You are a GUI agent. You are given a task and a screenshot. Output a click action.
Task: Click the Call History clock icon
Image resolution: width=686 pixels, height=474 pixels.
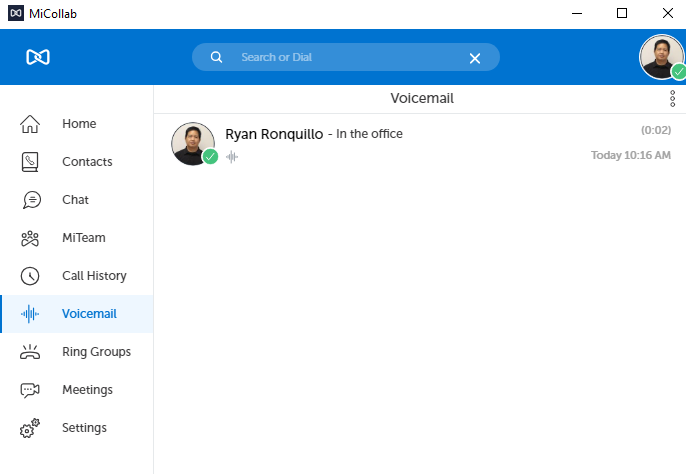[x=31, y=276]
